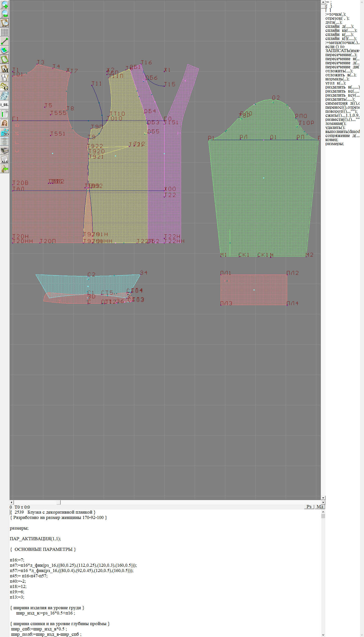
Task: Click the canvas vertical scrollbar down arrow
Action: coord(323,498)
